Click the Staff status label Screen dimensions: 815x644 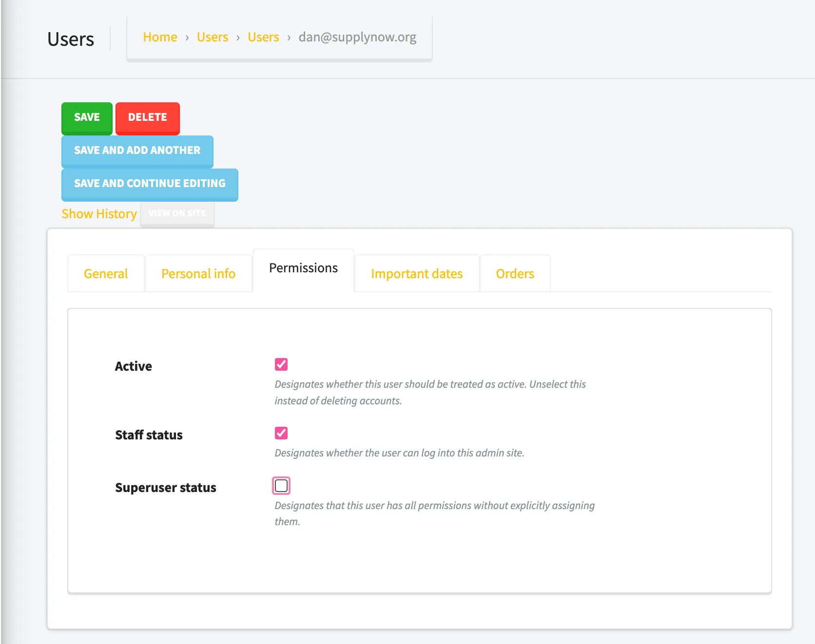point(149,435)
